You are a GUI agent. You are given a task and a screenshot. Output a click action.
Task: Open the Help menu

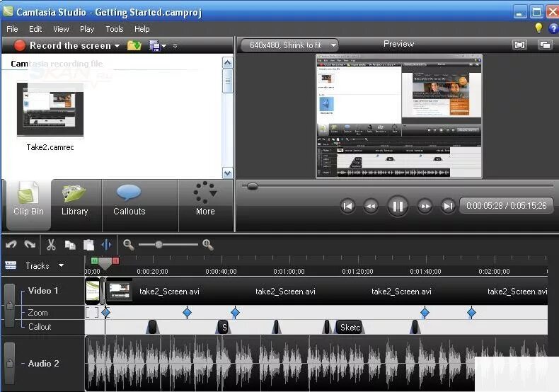142,29
